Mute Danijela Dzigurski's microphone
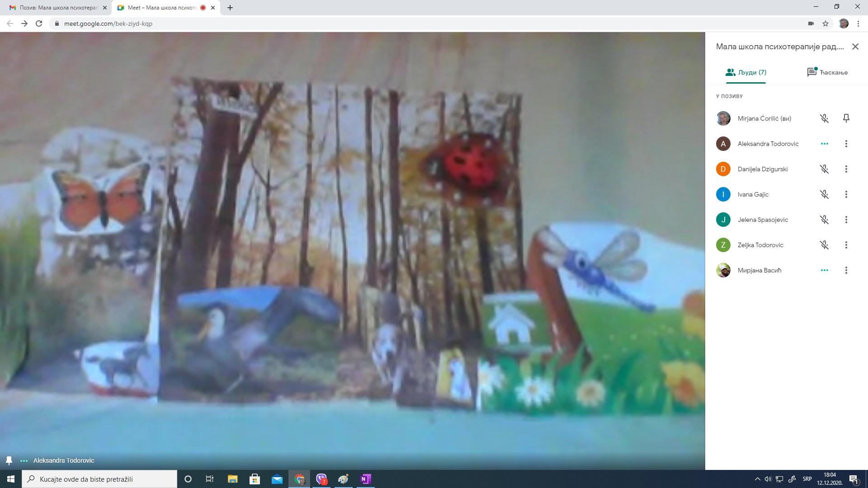The width and height of the screenshot is (868, 488). click(x=824, y=169)
